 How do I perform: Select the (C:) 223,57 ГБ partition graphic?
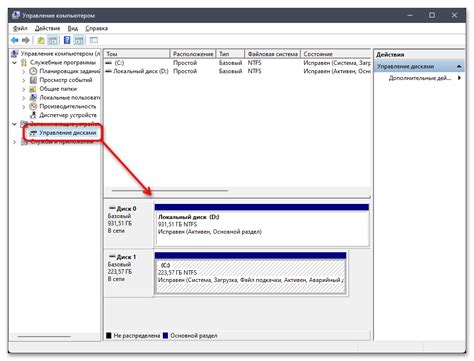pyautogui.click(x=251, y=273)
